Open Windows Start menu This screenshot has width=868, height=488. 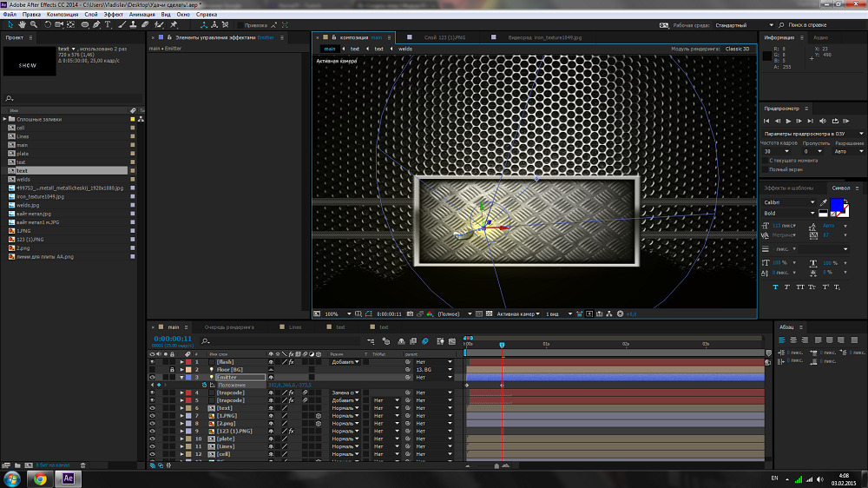click(x=11, y=478)
